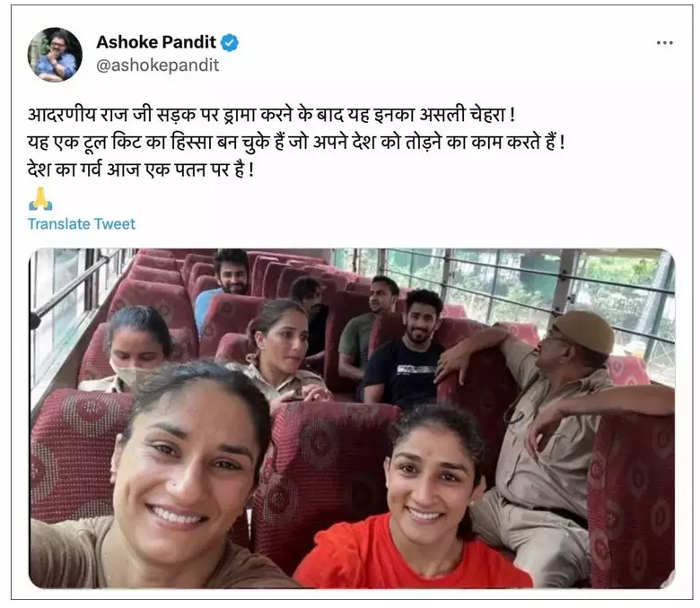The height and width of the screenshot is (608, 700).
Task: Open Ashoke Pandit's profile avatar
Action: 55,55
